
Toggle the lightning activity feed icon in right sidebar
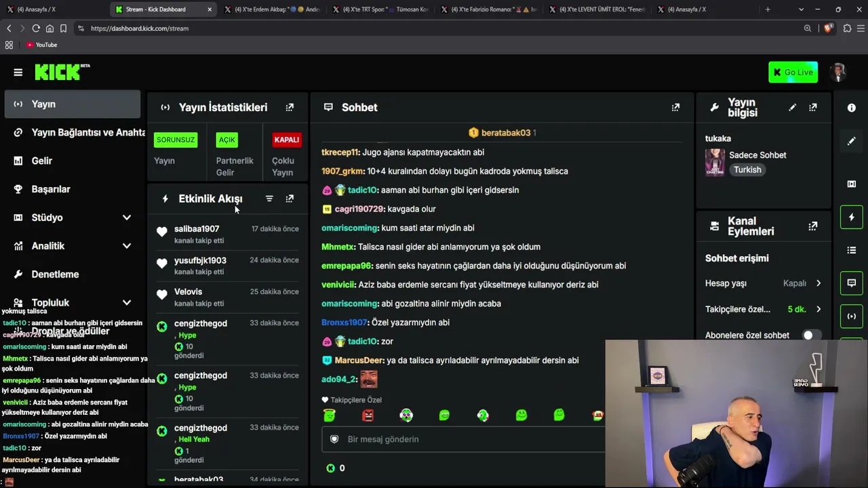coord(852,217)
